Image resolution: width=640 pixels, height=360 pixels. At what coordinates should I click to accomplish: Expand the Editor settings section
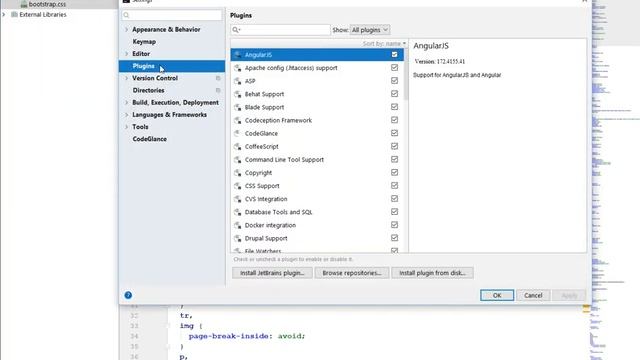click(x=127, y=53)
